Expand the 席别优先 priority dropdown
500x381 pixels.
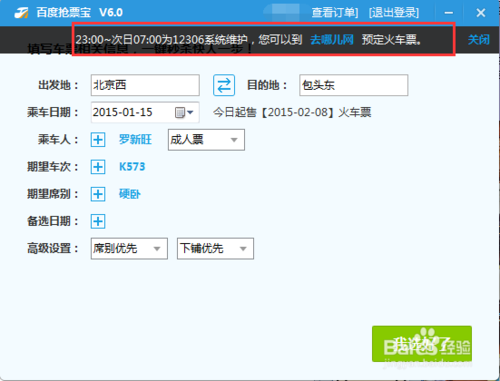[x=129, y=248]
